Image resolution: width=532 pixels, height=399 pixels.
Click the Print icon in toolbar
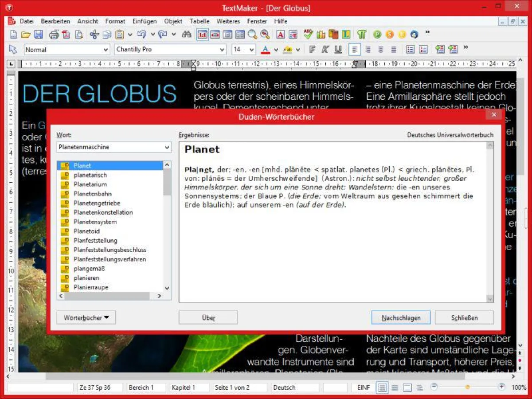pos(54,34)
